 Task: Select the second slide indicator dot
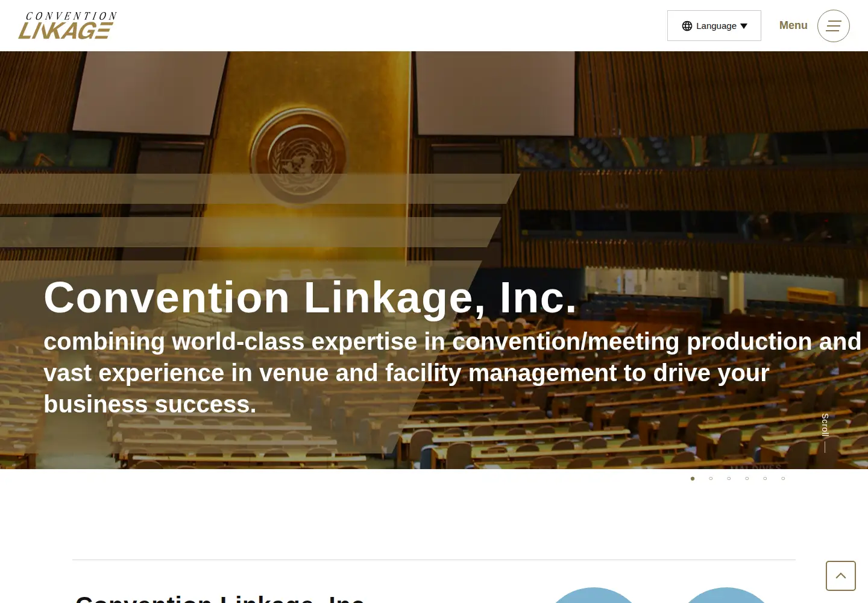tap(711, 479)
